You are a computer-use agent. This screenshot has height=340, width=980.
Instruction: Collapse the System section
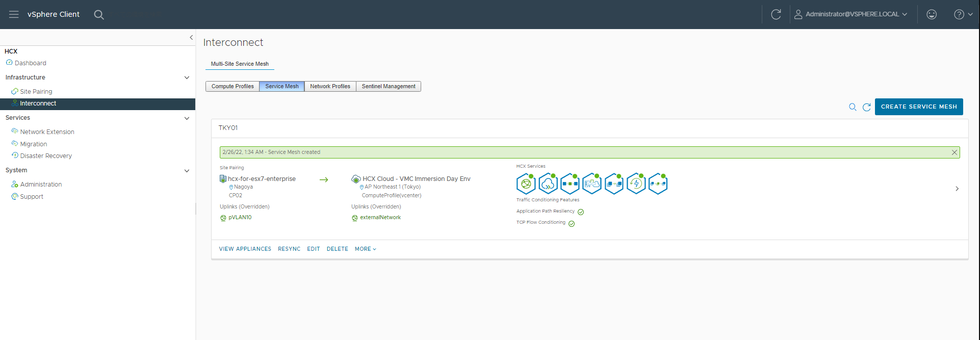[187, 170]
